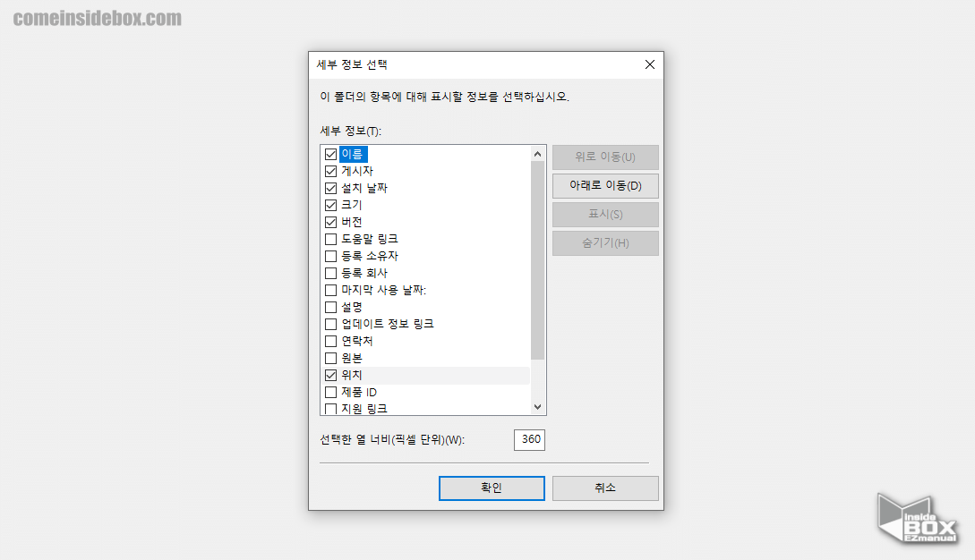Viewport: 975px width, 560px height.
Task: Enable the 제품 ID option
Action: (330, 391)
